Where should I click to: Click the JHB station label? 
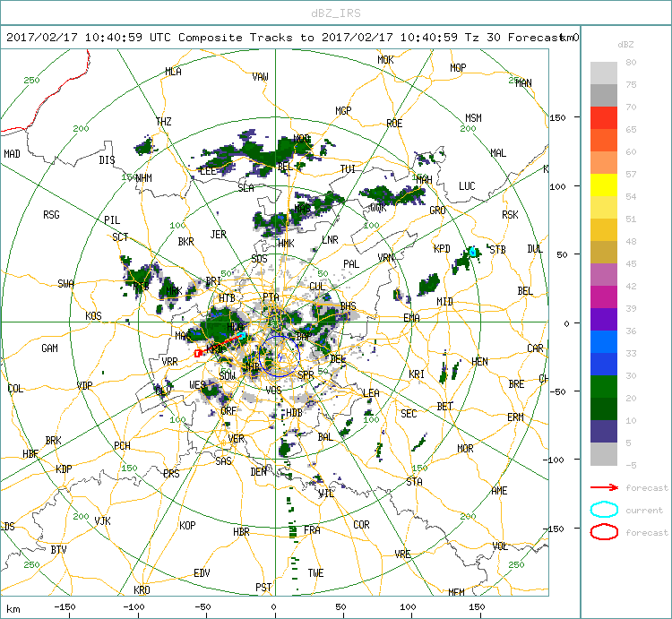click(x=251, y=366)
